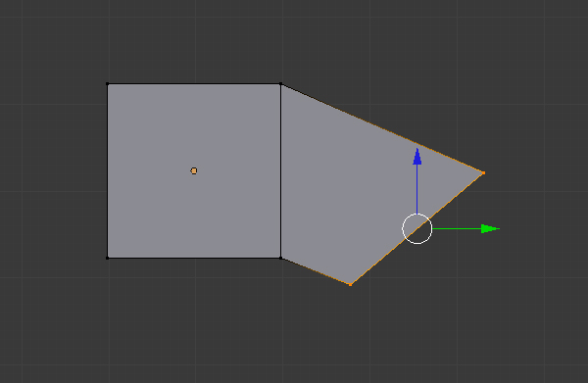This screenshot has width=588, height=383.
Task: Grab the blue Z-axis gizmo arrow
Action: coord(417,157)
